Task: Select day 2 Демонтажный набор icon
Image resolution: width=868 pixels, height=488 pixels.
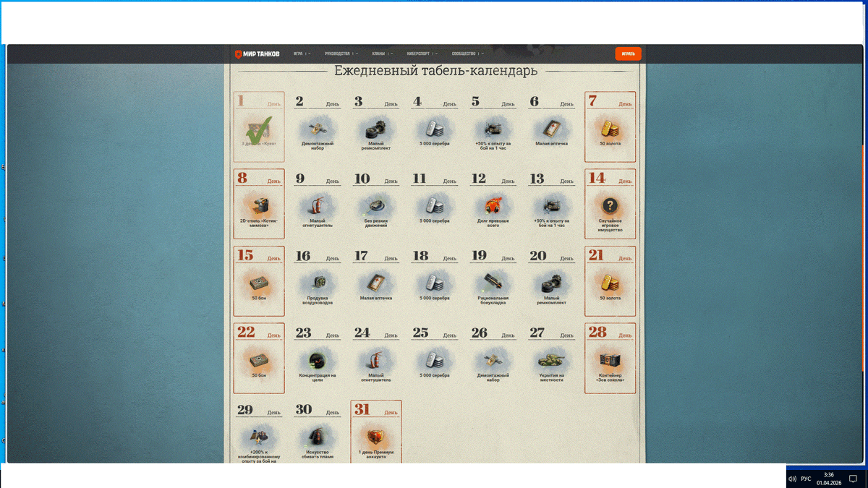Action: (x=318, y=128)
